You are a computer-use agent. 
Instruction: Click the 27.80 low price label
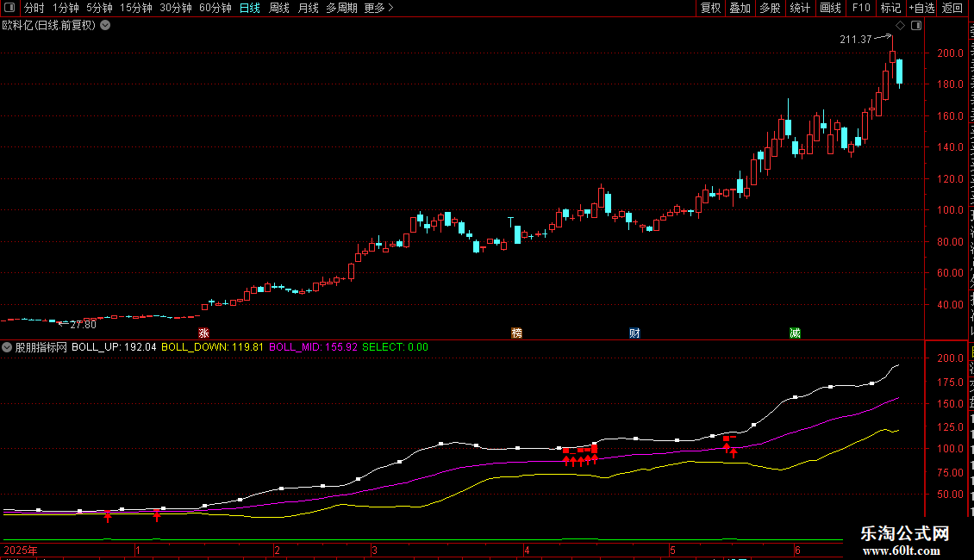coord(84,325)
